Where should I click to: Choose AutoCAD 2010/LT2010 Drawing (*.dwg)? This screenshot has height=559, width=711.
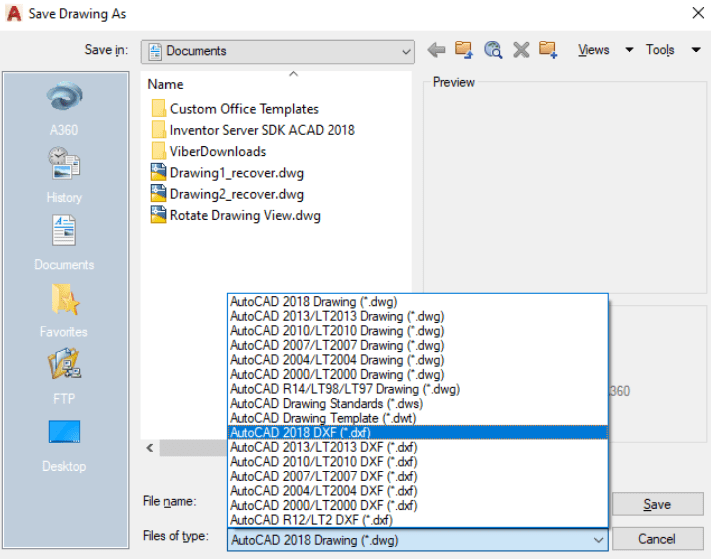[x=418, y=331]
